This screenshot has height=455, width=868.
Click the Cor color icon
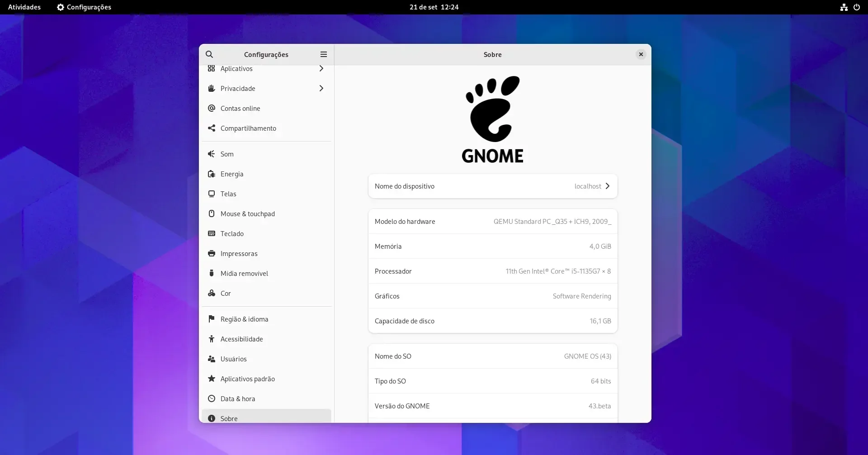[211, 293]
